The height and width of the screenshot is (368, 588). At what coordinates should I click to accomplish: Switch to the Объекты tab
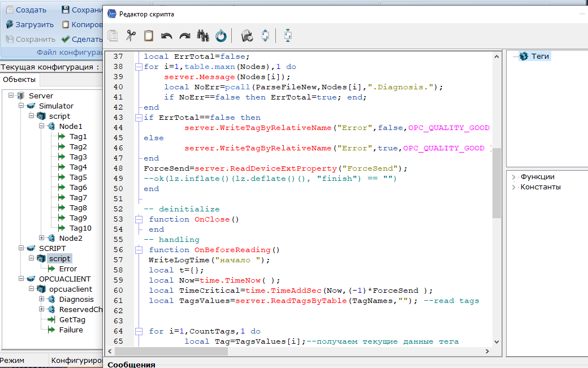pyautogui.click(x=19, y=80)
